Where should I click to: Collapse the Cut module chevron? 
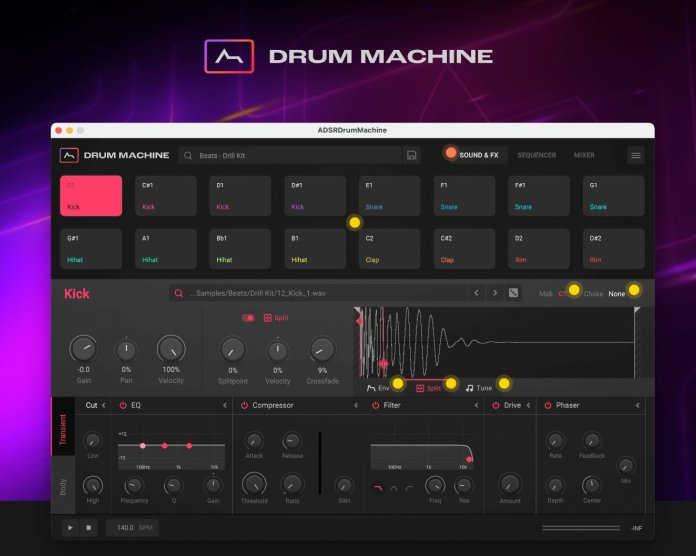point(103,405)
